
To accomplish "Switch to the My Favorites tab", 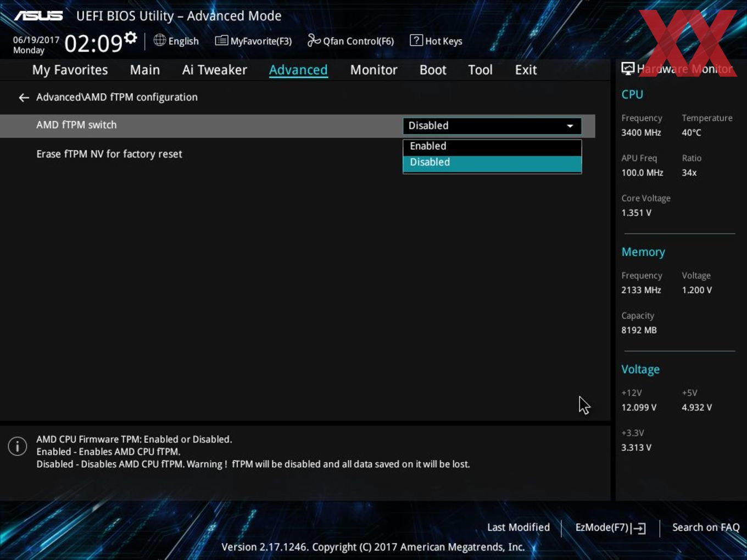I will point(70,70).
